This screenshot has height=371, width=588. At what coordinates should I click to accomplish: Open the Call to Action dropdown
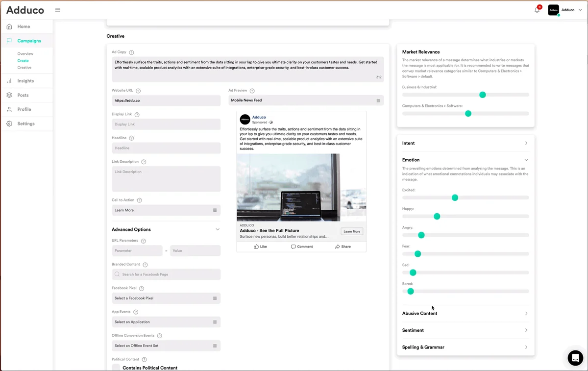point(166,210)
